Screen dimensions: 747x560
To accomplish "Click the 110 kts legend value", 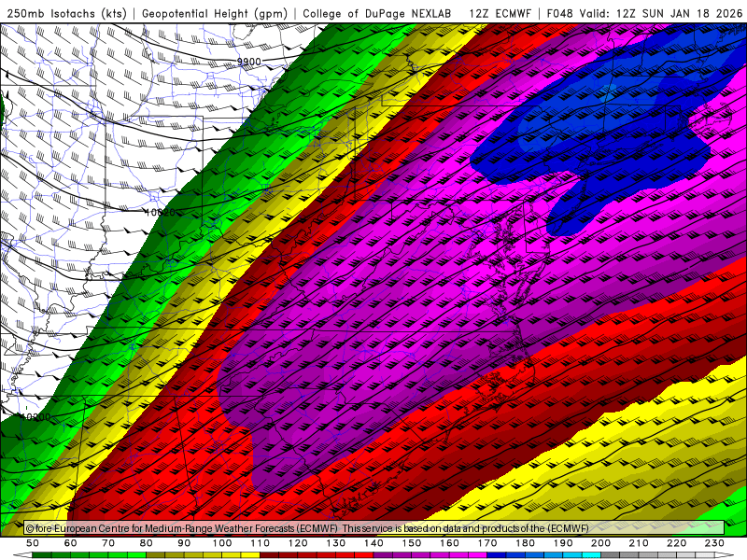I will click(x=261, y=543).
